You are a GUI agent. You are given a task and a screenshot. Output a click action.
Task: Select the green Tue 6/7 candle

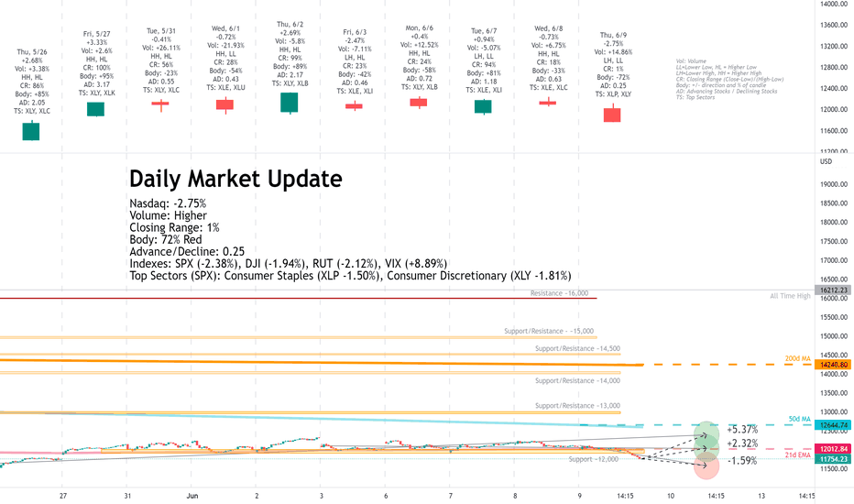[x=483, y=106]
